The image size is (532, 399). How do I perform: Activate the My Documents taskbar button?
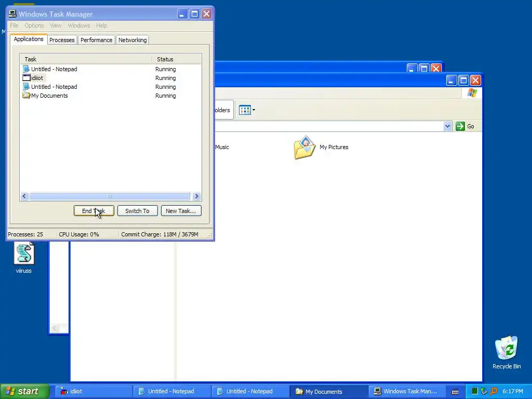click(329, 391)
